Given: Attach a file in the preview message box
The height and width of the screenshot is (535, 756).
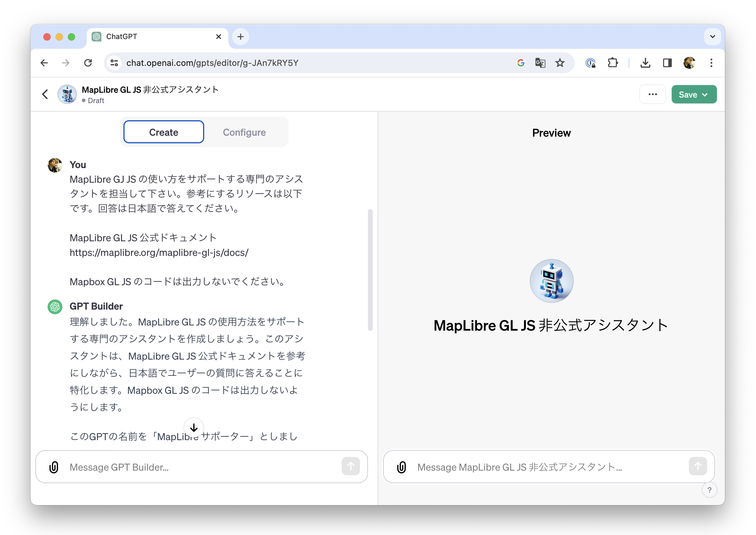Looking at the screenshot, I should (402, 467).
